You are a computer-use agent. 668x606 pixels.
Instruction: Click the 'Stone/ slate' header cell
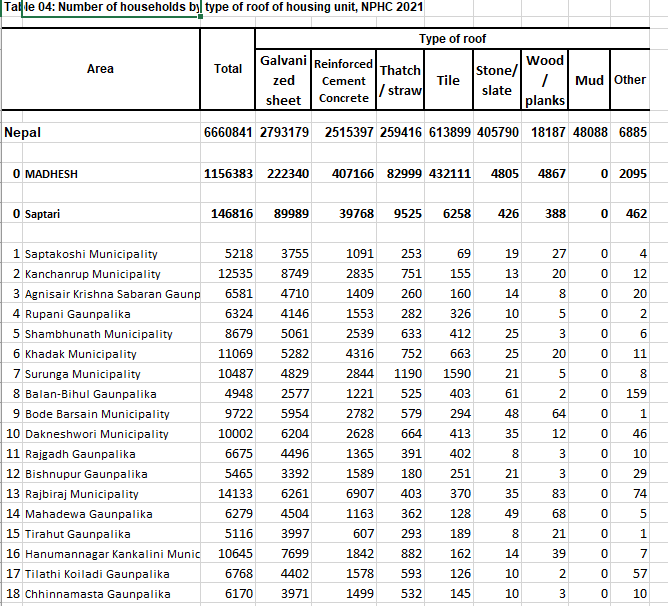[497, 80]
